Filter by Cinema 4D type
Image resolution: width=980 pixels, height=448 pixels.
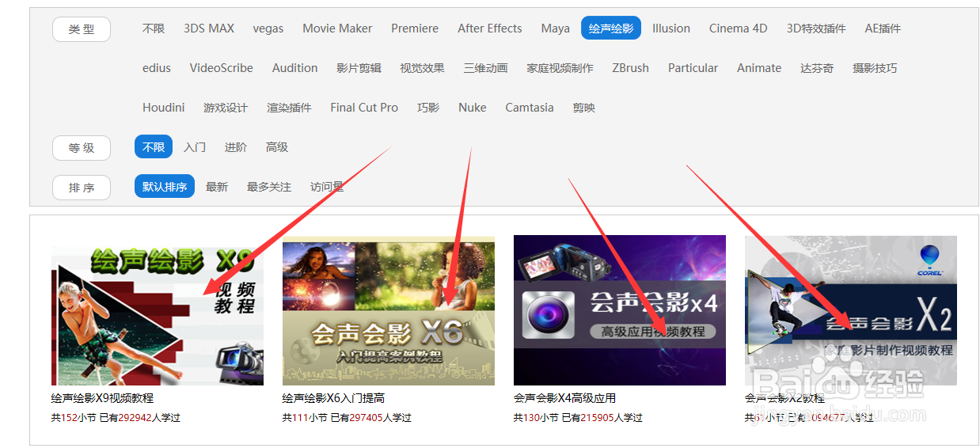[x=739, y=28]
